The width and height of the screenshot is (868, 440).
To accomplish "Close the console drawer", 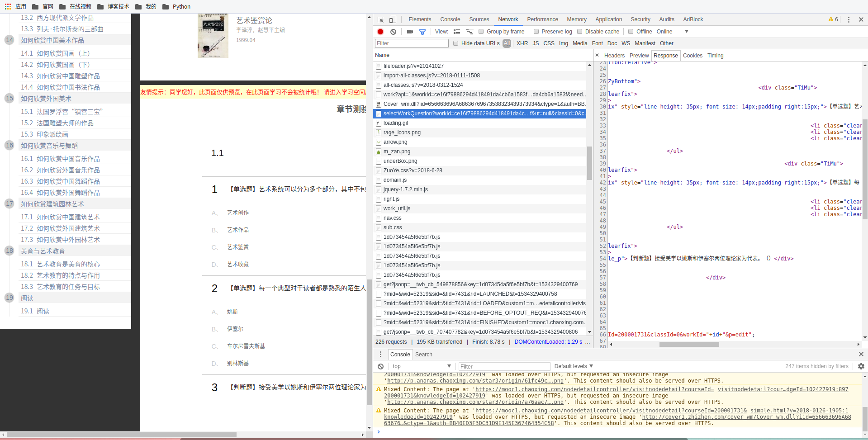I will (x=861, y=354).
